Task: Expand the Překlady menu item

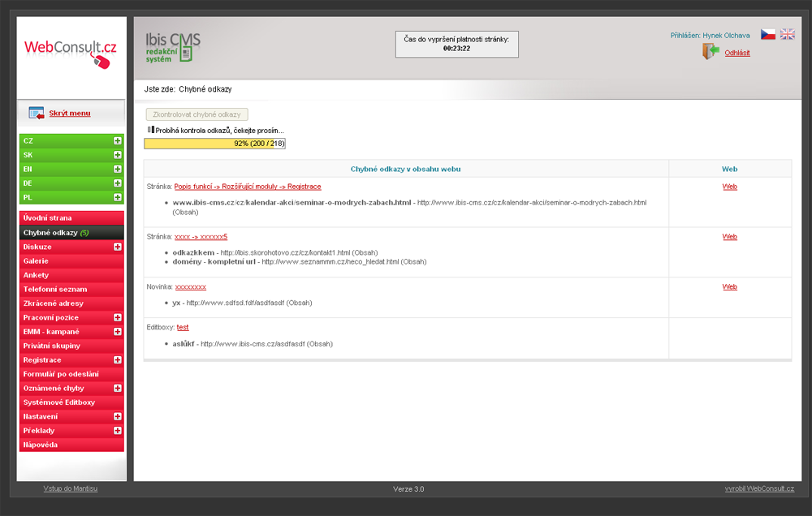Action: coord(118,431)
